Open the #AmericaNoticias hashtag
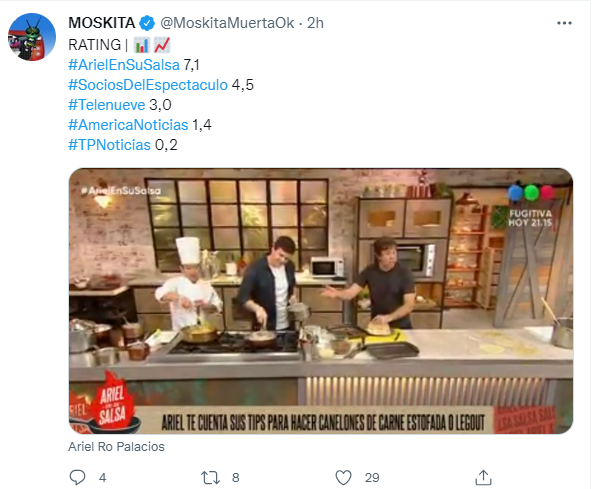 [128, 125]
